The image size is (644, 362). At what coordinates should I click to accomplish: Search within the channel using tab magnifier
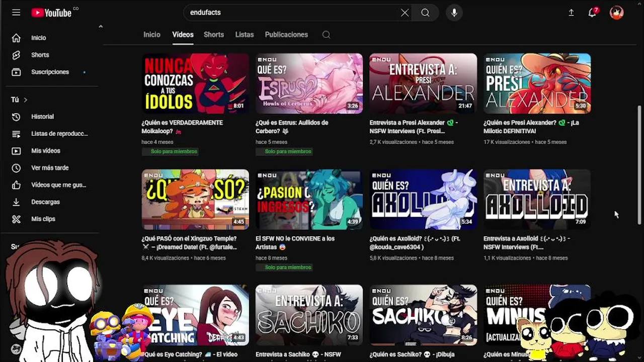point(326,35)
